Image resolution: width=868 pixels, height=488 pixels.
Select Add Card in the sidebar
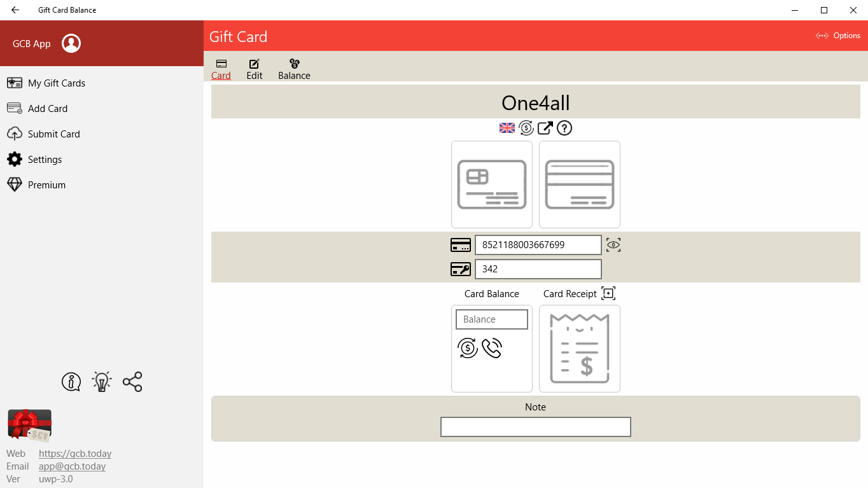(46, 108)
